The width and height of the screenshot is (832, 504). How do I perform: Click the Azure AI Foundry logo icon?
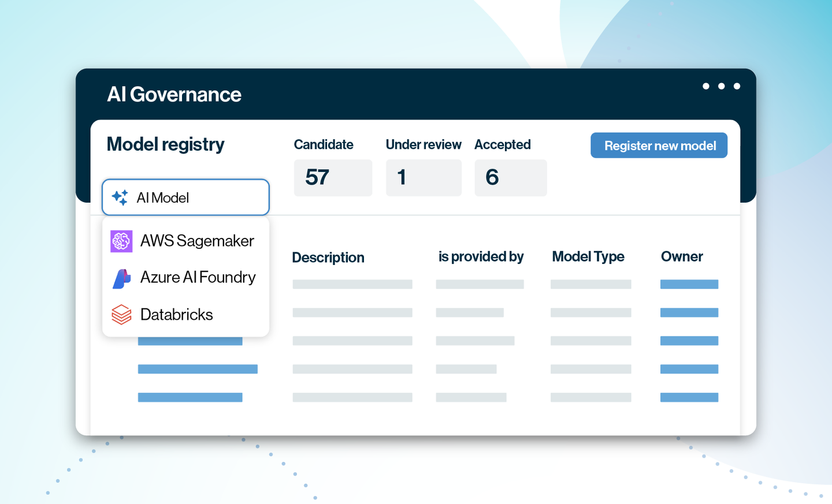121,278
